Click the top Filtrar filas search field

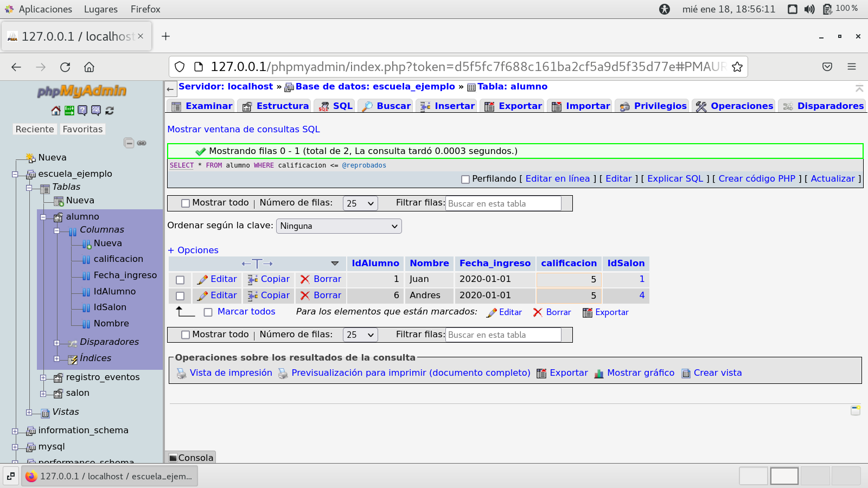[x=503, y=204]
